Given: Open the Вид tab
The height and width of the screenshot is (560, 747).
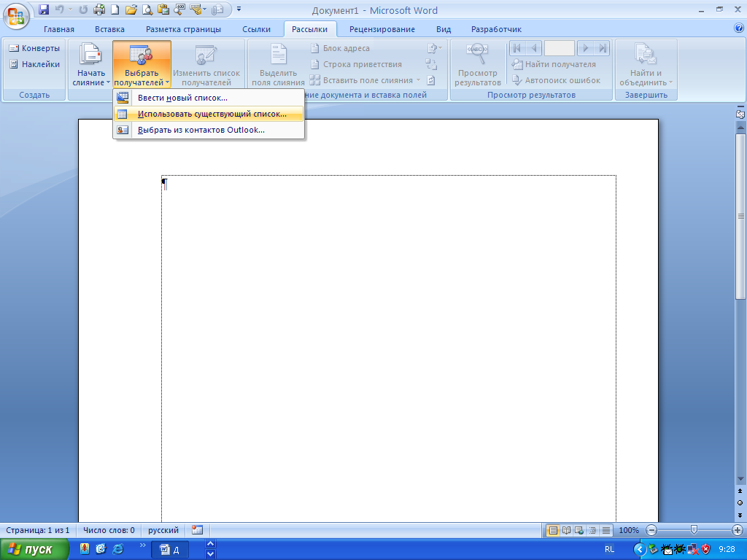Looking at the screenshot, I should click(x=444, y=29).
